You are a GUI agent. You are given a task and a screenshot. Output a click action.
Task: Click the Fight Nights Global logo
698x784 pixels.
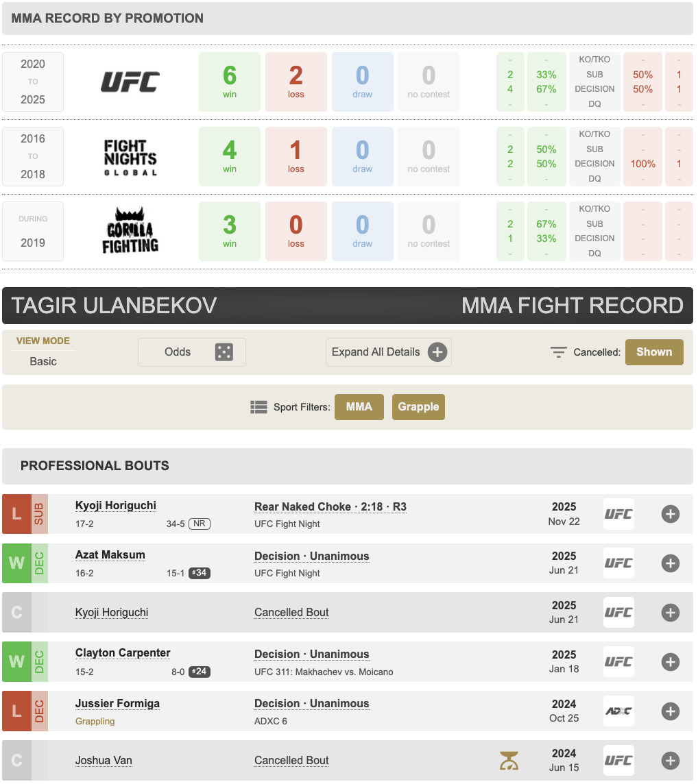click(x=130, y=157)
